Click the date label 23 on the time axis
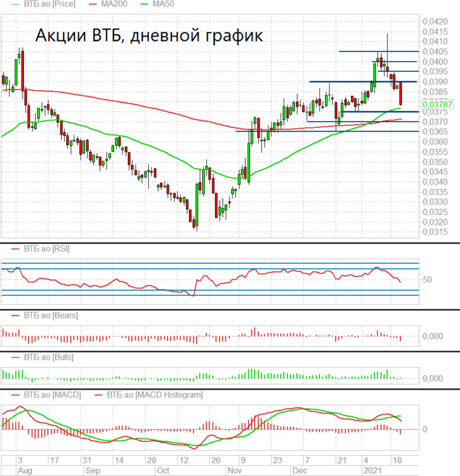 click(x=277, y=460)
